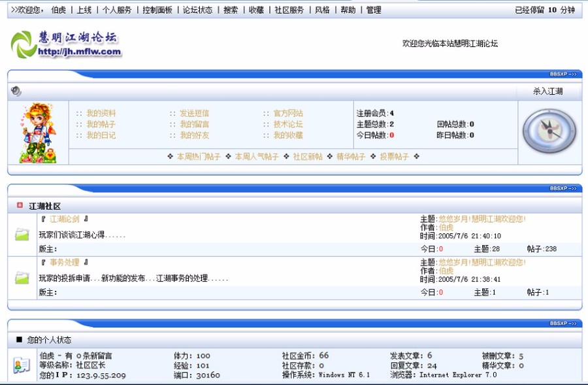Open latest topic link in 事务处理 row

click(x=482, y=262)
